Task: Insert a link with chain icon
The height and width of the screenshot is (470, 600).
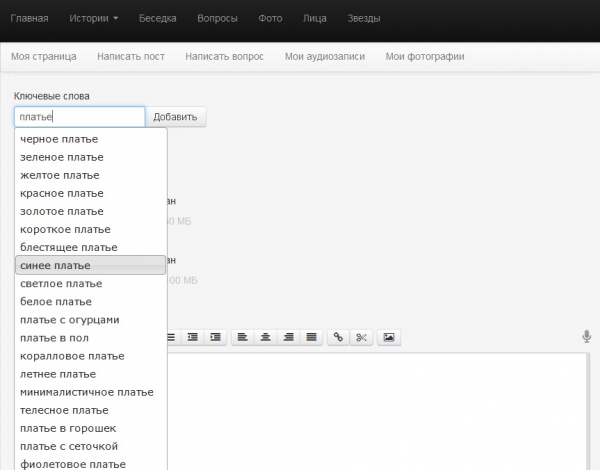Action: pos(338,337)
